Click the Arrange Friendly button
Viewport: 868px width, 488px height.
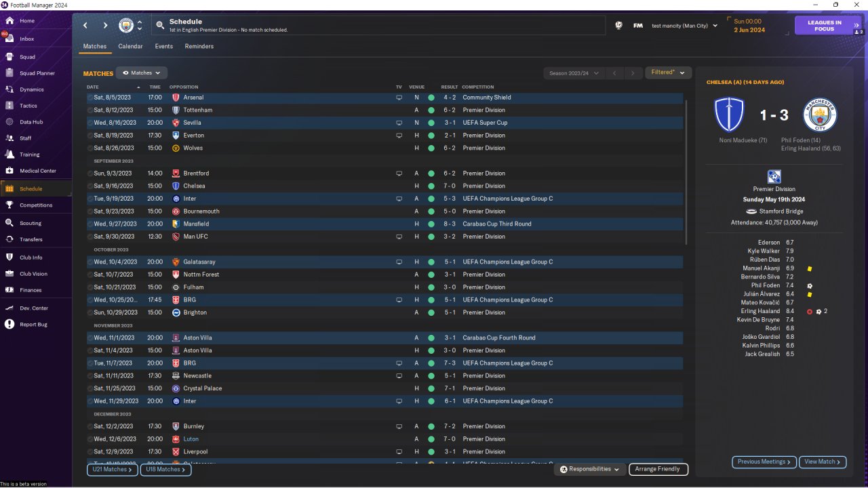pos(658,469)
